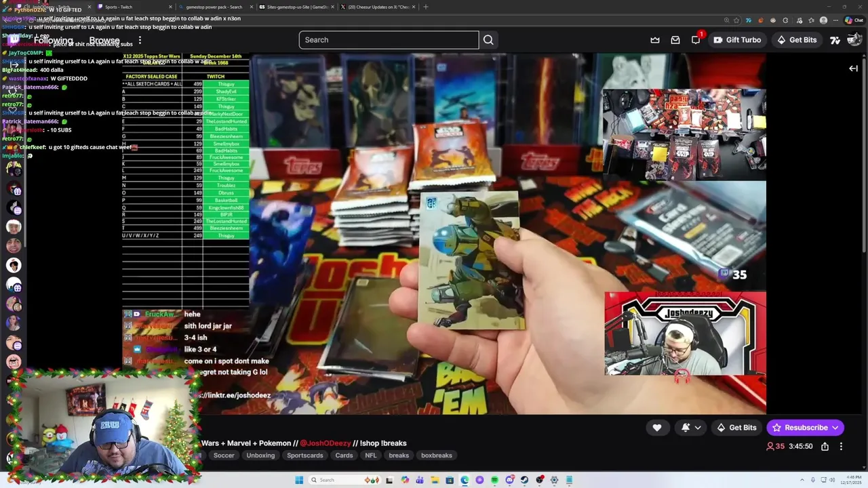This screenshot has height=488, width=868.
Task: Open Steam from taskbar
Action: pyautogui.click(x=524, y=480)
